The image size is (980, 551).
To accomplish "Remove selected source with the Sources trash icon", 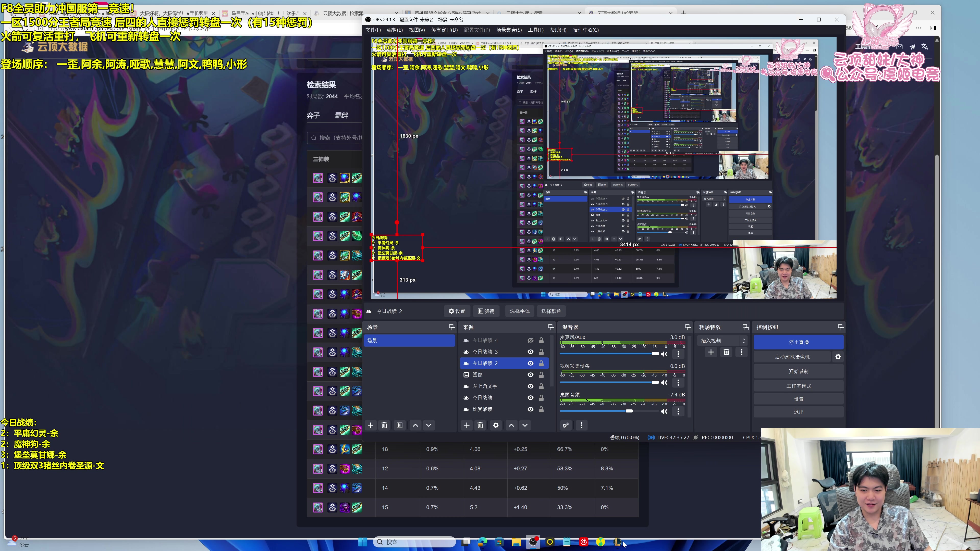I will pos(481,425).
